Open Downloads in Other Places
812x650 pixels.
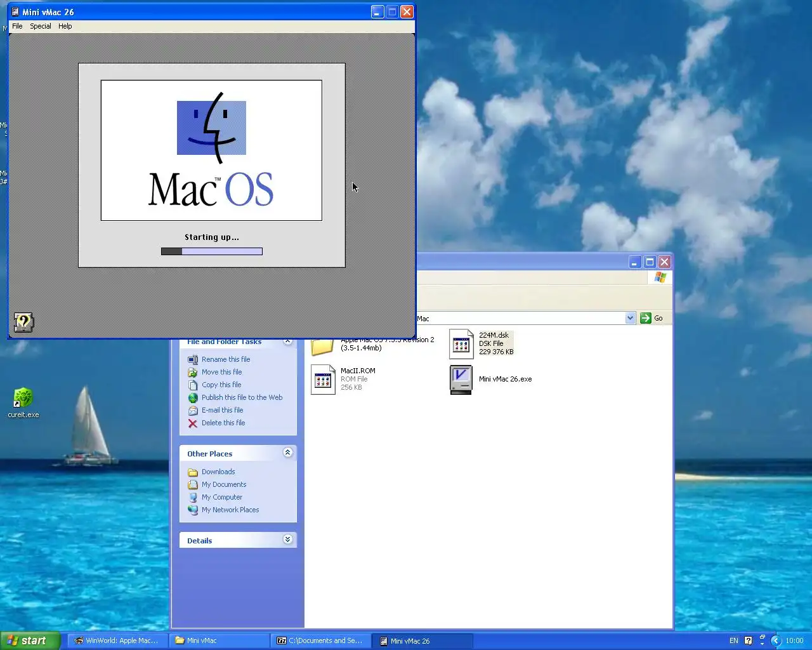click(x=218, y=472)
